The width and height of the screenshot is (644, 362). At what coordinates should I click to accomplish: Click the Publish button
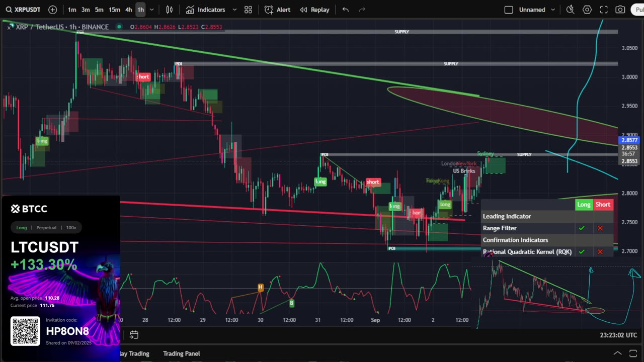(x=637, y=10)
